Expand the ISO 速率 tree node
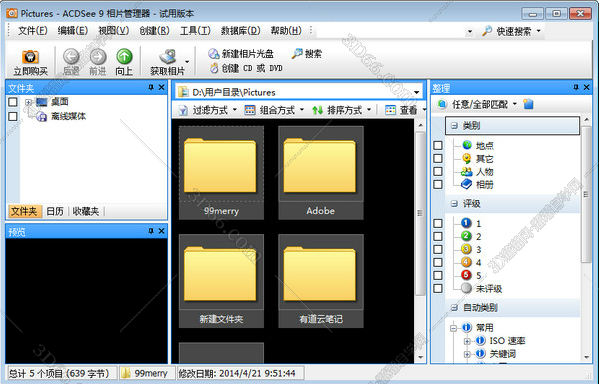599x384 pixels. pos(467,341)
